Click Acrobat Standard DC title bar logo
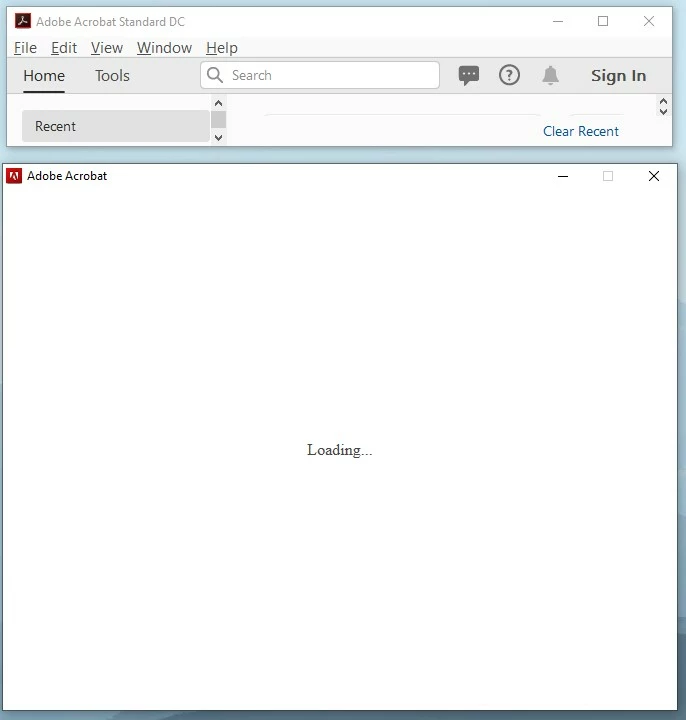686x720 pixels. 23,21
